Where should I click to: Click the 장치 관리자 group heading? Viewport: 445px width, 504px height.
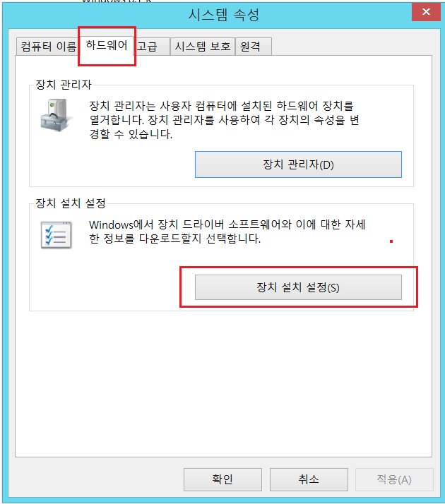(x=64, y=85)
